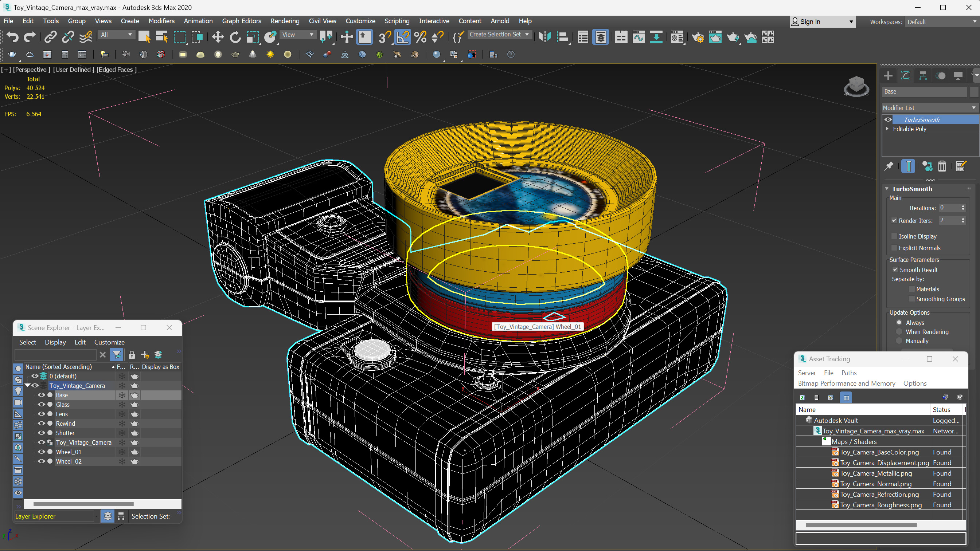Click the Scene Explorer search field
This screenshot has height=551, width=980.
pyautogui.click(x=55, y=355)
